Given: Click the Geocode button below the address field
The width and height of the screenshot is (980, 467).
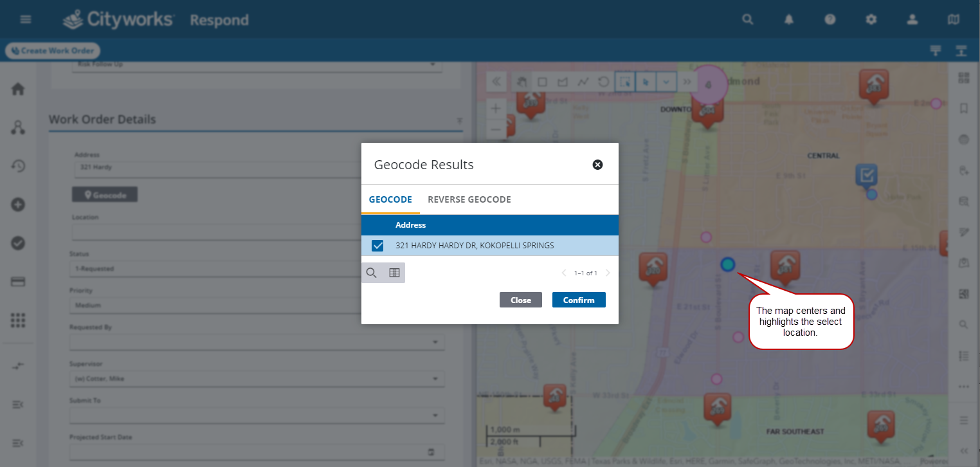Looking at the screenshot, I should pyautogui.click(x=104, y=194).
